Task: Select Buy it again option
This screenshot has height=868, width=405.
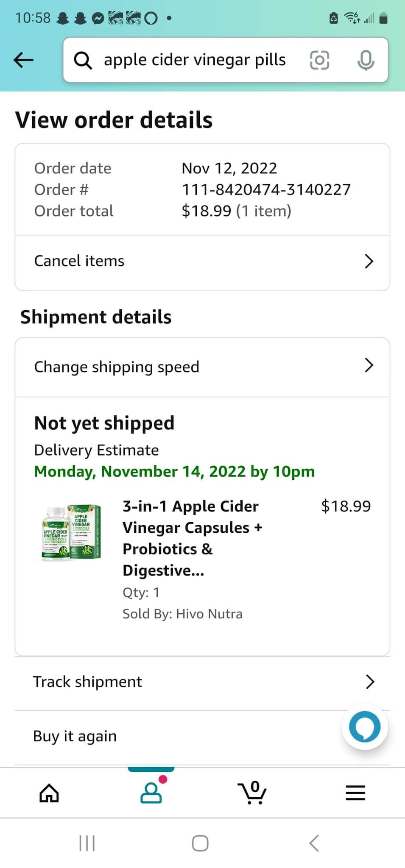Action: click(x=75, y=736)
